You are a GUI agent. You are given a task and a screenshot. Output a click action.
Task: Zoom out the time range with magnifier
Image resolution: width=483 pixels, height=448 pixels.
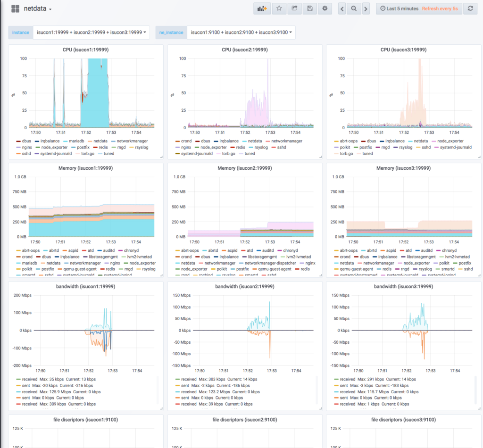pos(354,8)
